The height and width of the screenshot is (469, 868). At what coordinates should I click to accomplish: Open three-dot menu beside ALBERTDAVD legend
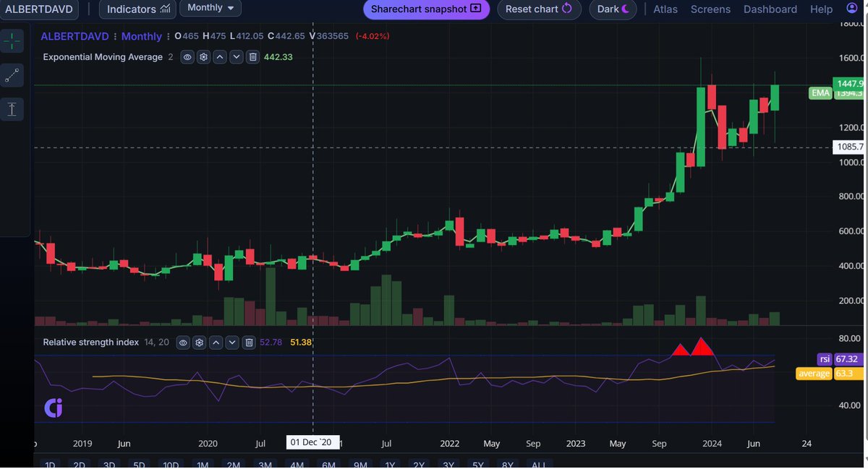coord(116,36)
